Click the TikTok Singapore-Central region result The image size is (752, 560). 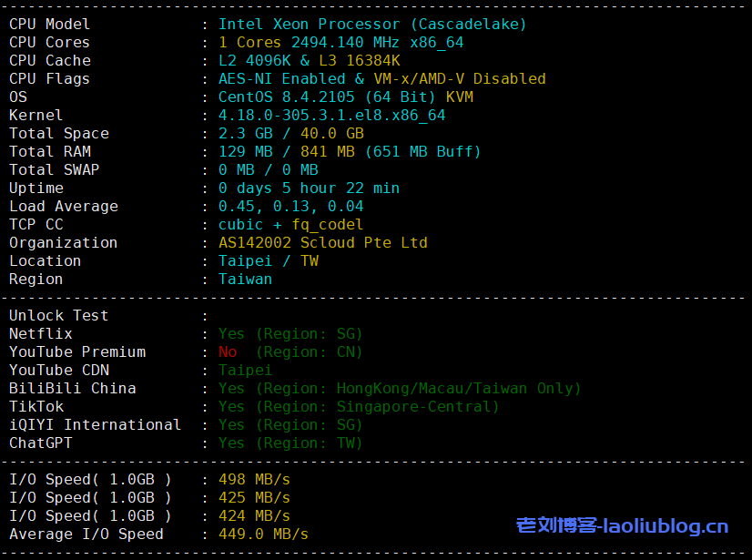pyautogui.click(x=418, y=407)
